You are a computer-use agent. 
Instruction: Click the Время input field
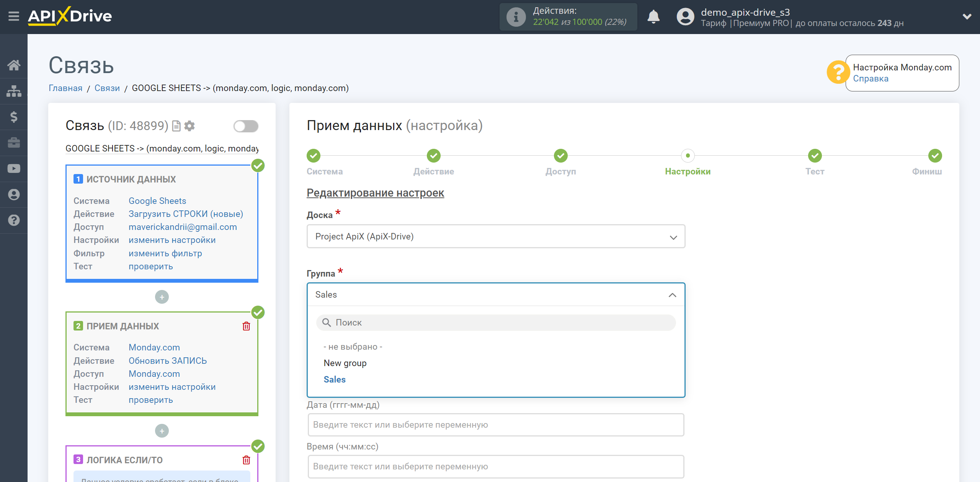click(496, 466)
